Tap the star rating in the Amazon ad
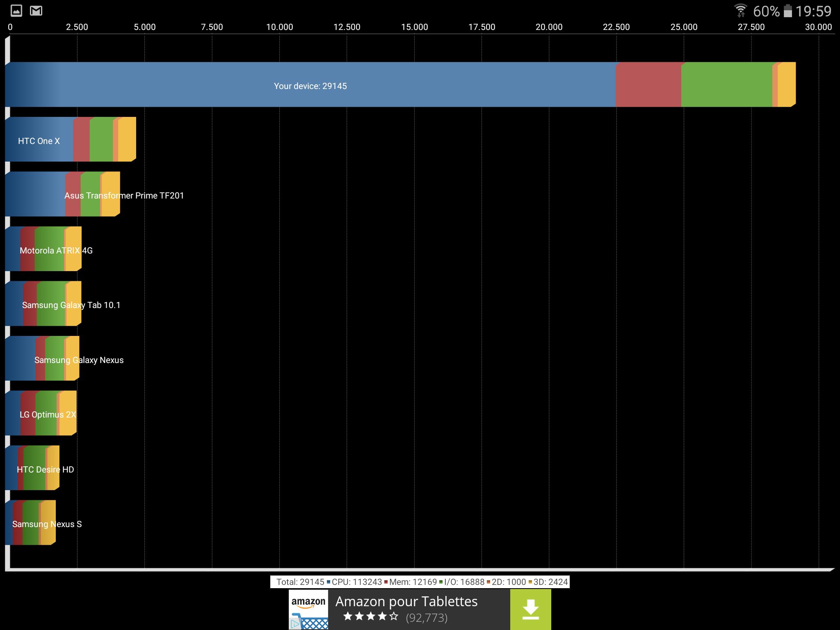 [x=371, y=616]
